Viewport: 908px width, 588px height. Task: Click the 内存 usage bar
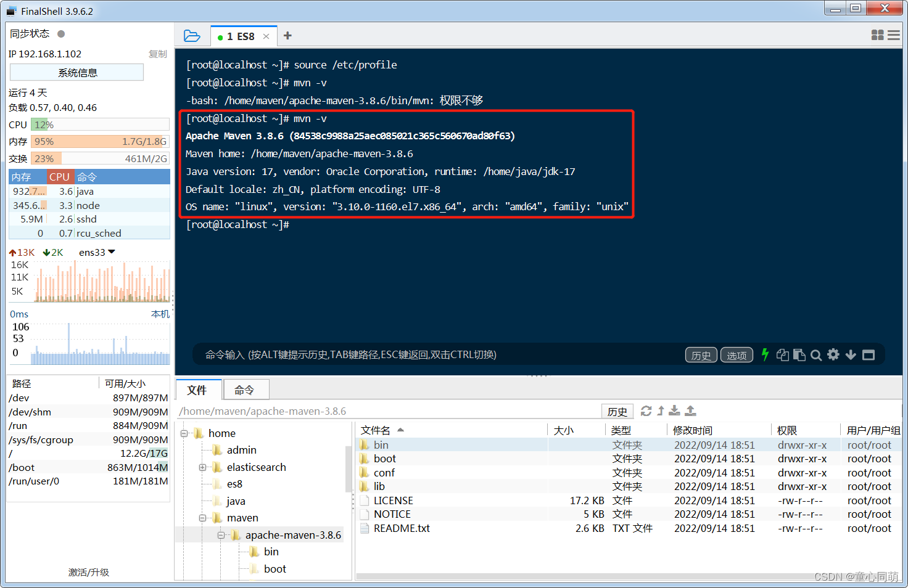click(100, 141)
